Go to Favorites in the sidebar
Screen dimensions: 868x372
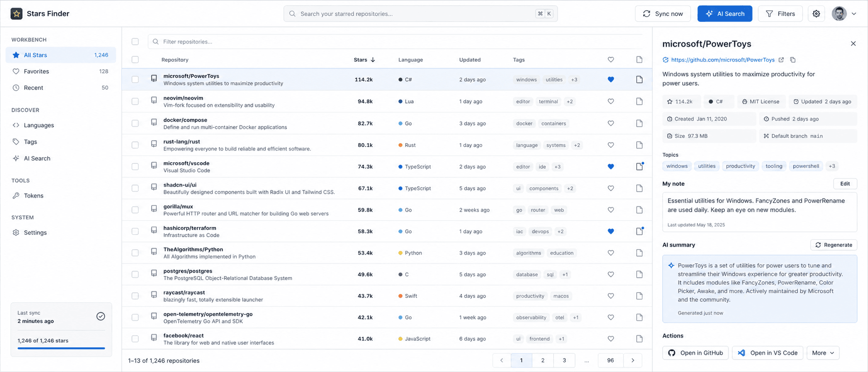(x=61, y=71)
